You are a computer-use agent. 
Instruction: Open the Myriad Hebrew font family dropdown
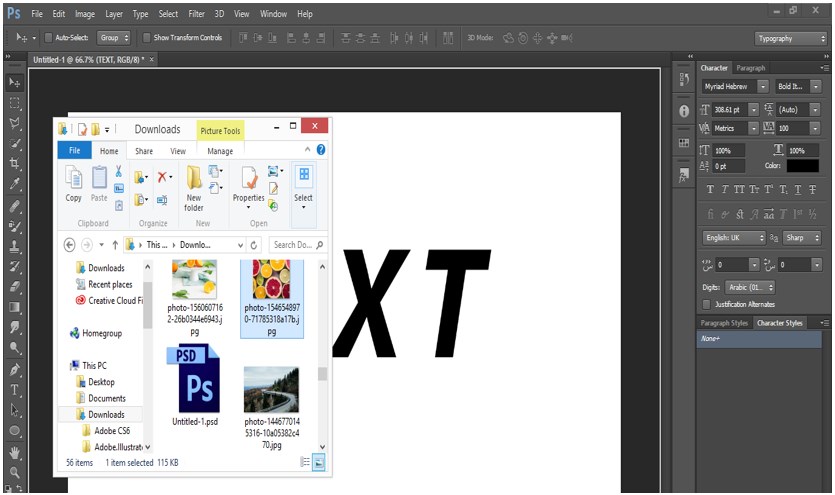click(x=763, y=86)
